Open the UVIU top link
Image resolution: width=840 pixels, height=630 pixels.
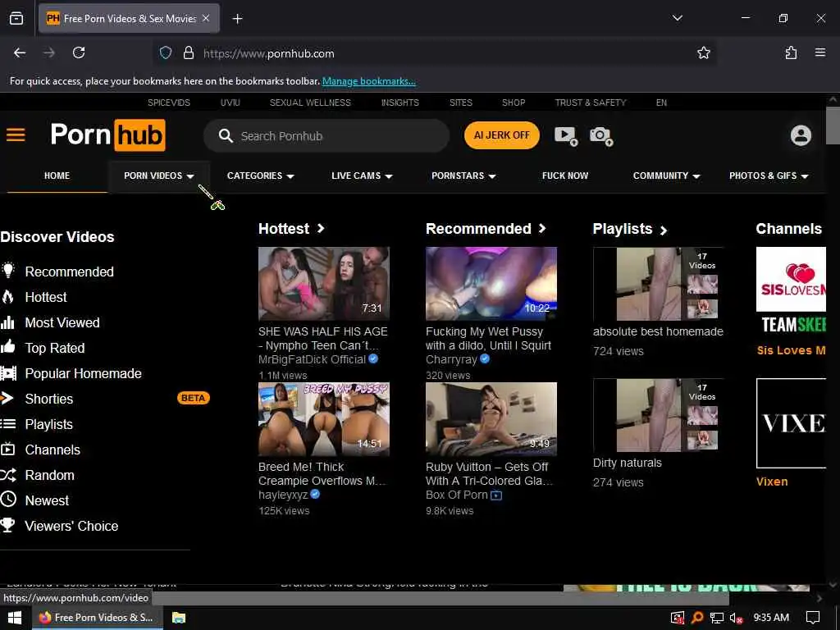tap(231, 103)
